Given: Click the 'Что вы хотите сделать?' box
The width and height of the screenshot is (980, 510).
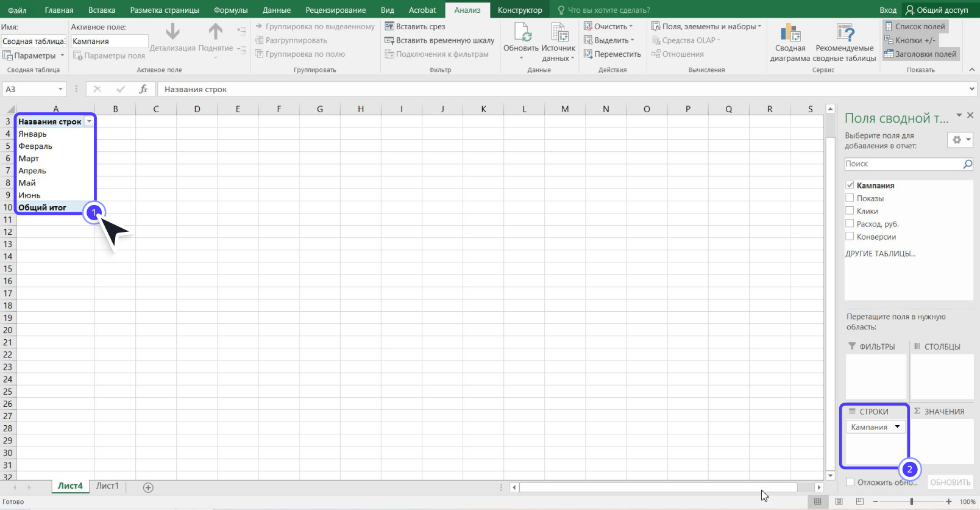Looking at the screenshot, I should 609,10.
